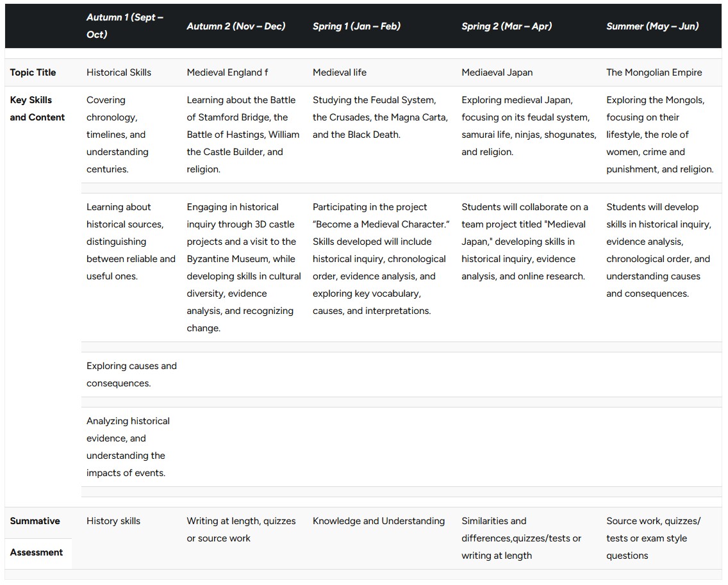
Task: Select the Topic Title row label
Action: (33, 72)
